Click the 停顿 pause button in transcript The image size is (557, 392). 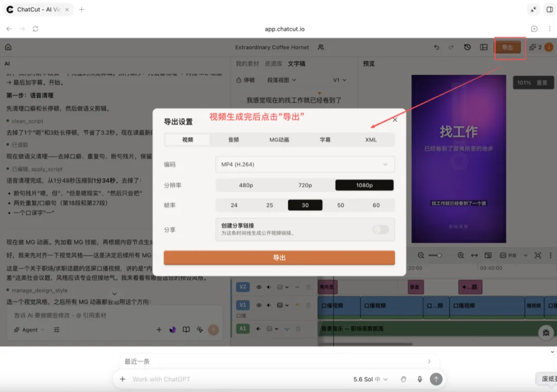[x=245, y=80]
